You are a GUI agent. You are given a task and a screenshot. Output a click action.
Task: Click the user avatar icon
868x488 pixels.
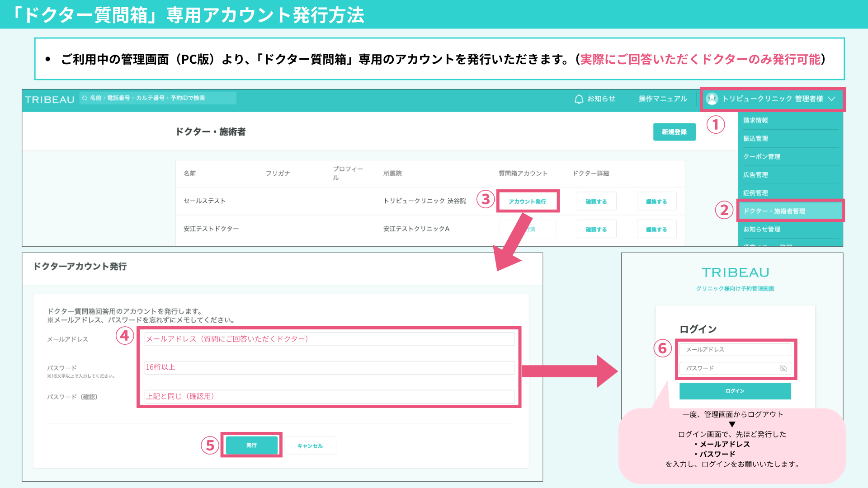[712, 99]
